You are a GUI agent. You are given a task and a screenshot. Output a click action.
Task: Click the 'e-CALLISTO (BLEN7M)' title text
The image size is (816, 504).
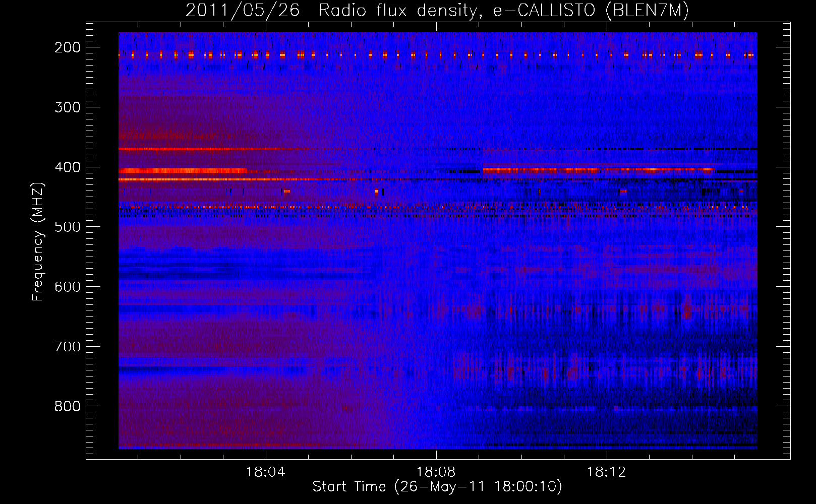tap(591, 11)
